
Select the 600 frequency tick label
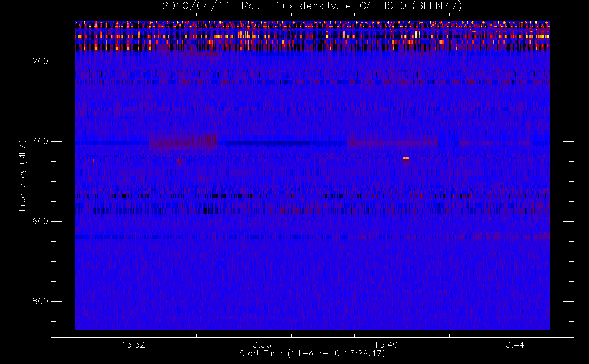click(x=40, y=221)
